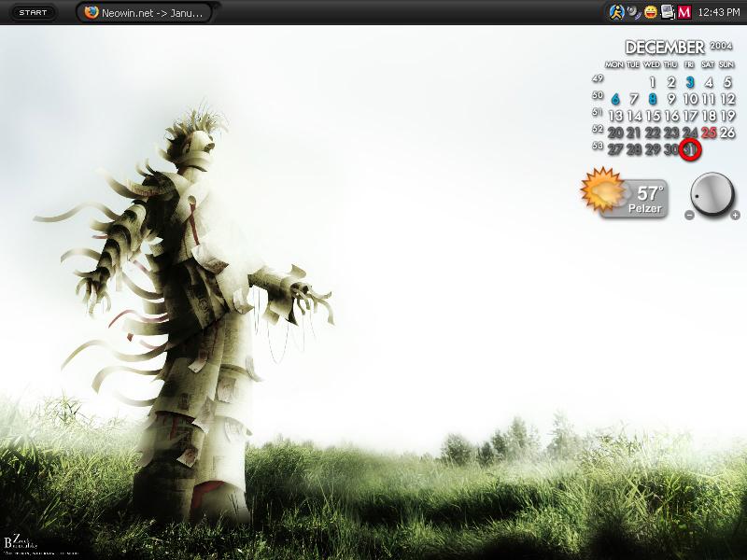The width and height of the screenshot is (747, 560).
Task: Open the webcam tray icon
Action: click(x=633, y=12)
